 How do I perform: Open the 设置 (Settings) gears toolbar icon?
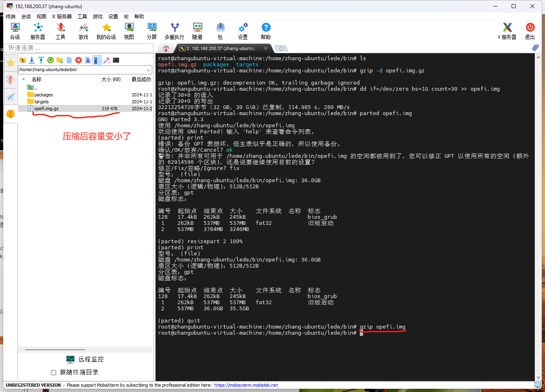(x=243, y=31)
